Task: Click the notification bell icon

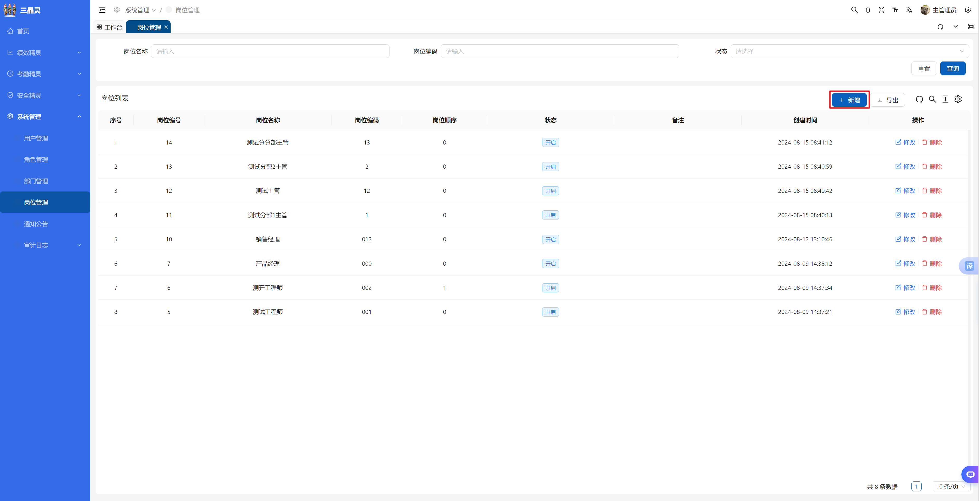Action: pyautogui.click(x=868, y=10)
